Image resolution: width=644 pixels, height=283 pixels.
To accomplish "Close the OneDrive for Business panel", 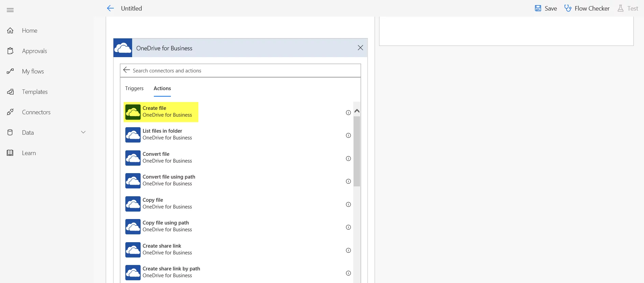I will pyautogui.click(x=360, y=48).
